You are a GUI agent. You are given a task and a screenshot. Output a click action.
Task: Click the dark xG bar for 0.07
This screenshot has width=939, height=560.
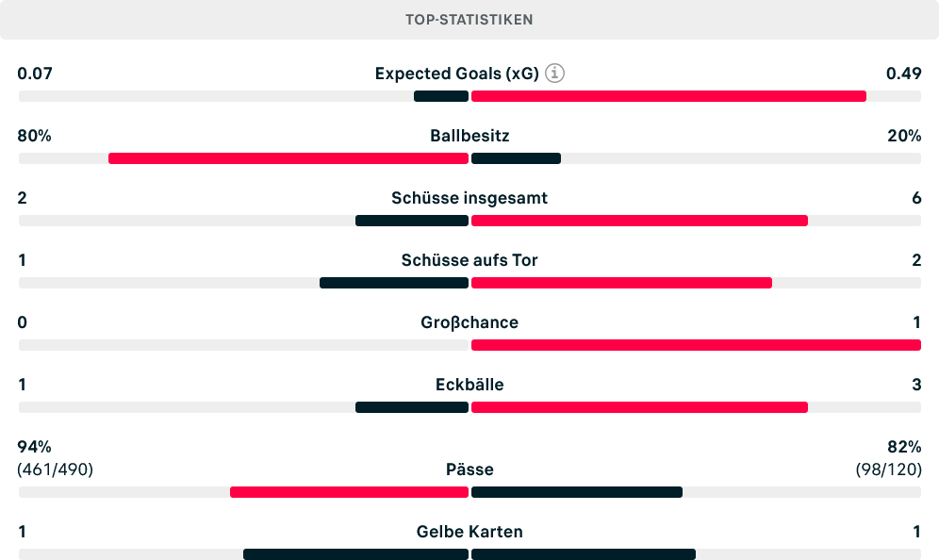coord(441,96)
